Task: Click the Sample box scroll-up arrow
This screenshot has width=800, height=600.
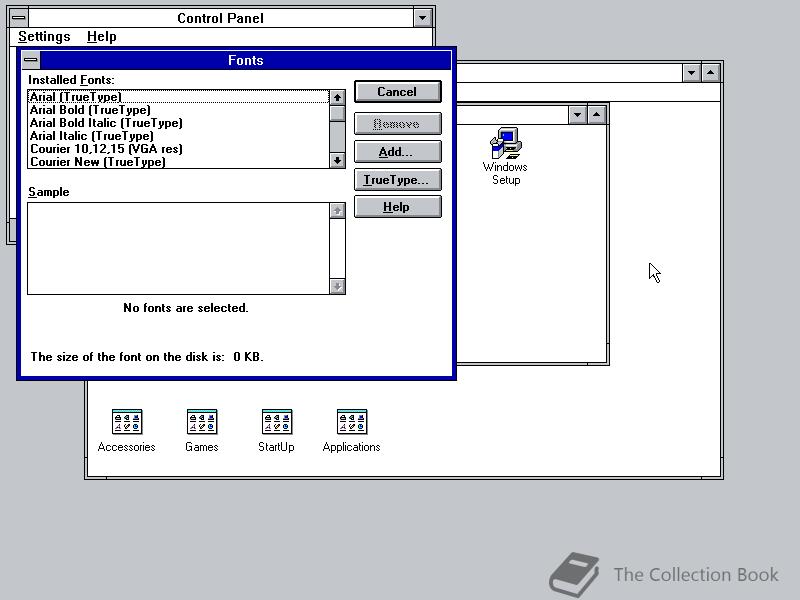Action: [337, 211]
